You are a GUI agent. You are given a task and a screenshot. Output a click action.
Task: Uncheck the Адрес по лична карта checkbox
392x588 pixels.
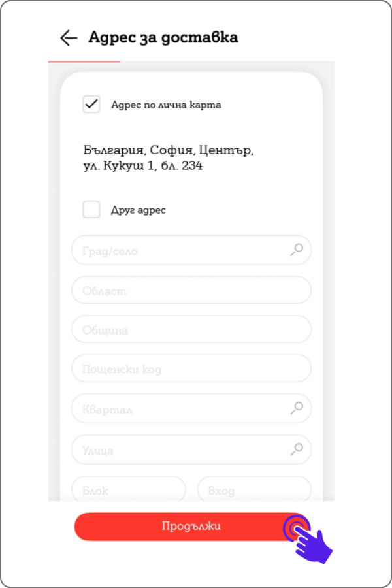(x=91, y=105)
